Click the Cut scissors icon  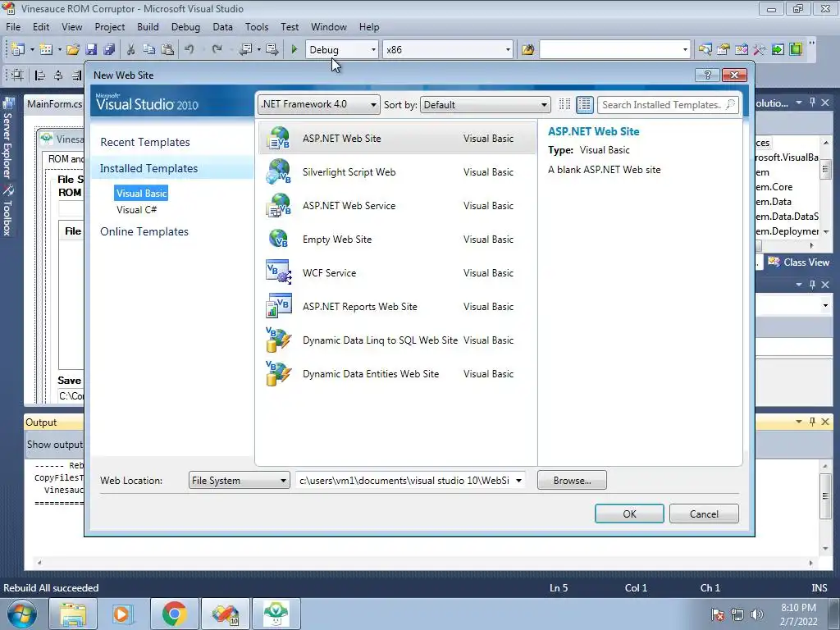130,50
